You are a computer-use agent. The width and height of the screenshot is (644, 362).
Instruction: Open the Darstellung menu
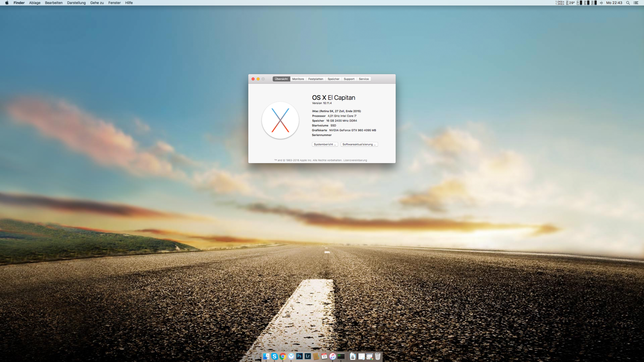tap(76, 3)
